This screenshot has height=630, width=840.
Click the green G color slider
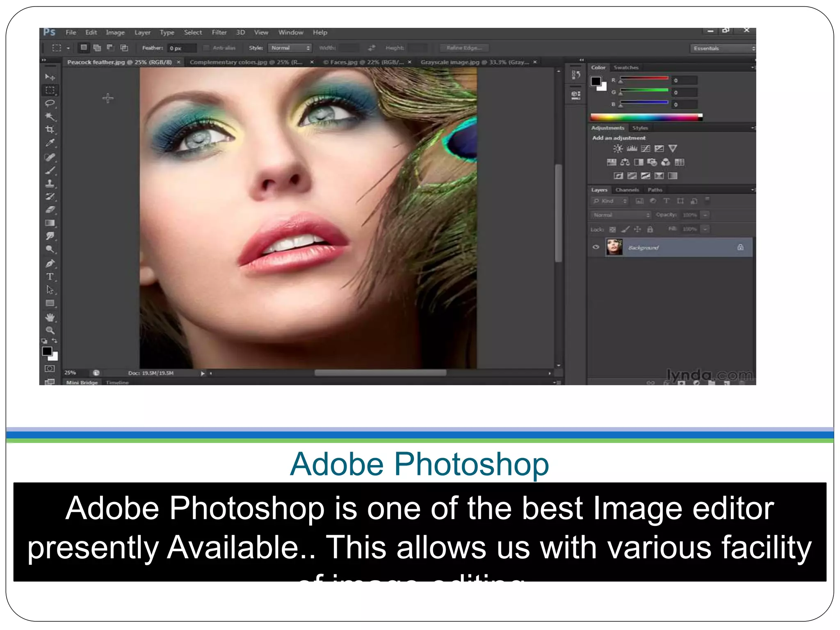coord(644,90)
